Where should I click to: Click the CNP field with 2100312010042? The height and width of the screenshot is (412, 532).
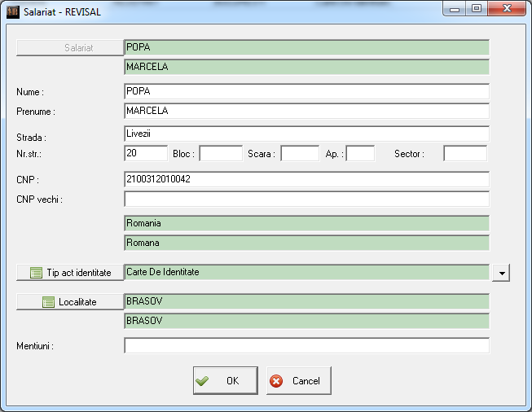coord(306,179)
